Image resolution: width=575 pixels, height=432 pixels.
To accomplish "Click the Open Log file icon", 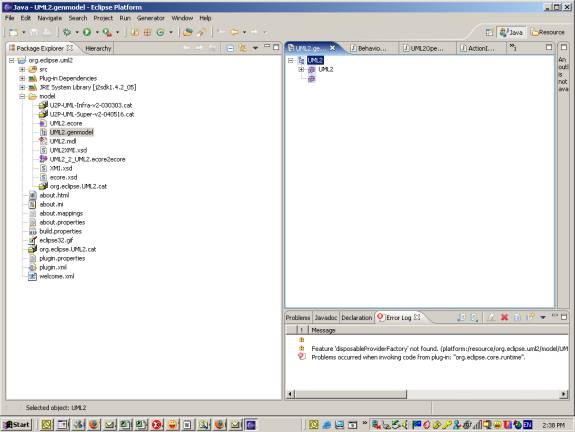I will click(517, 317).
